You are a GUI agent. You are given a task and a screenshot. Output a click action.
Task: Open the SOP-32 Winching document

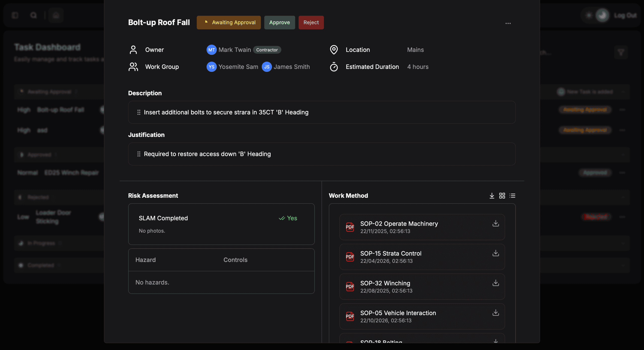[422, 287]
